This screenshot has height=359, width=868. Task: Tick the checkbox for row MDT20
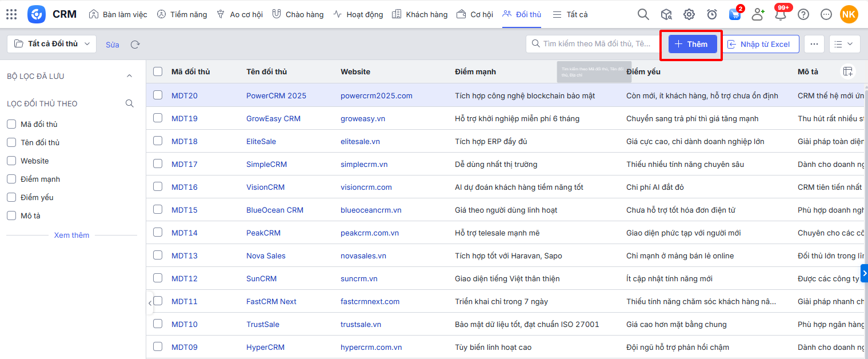[x=158, y=95]
